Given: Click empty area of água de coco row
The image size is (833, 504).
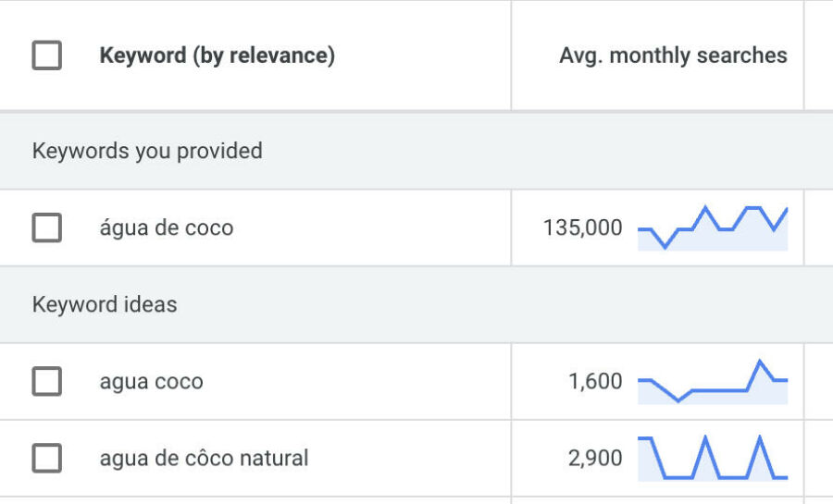Looking at the screenshot, I should (372, 227).
